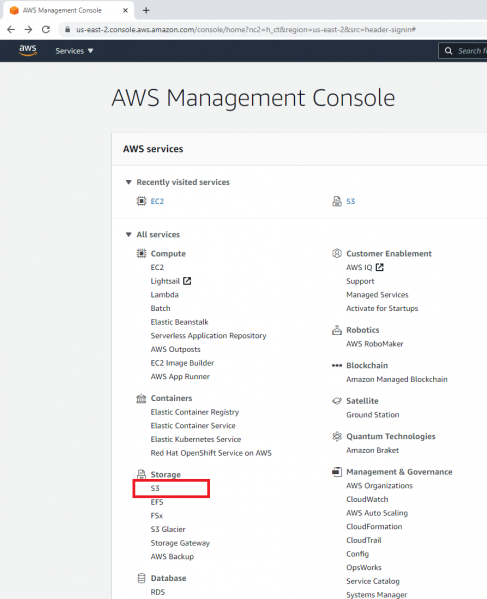Open Elastic Beanstalk service

point(180,322)
